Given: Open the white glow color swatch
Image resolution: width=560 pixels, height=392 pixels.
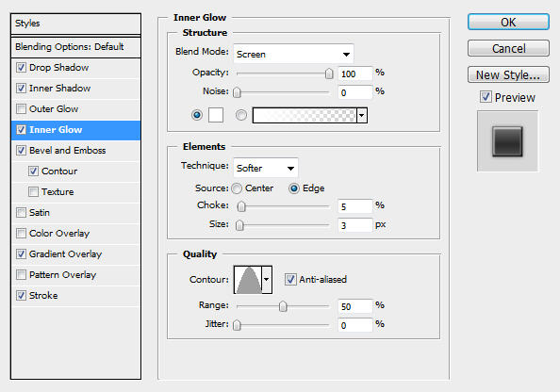Looking at the screenshot, I should click(216, 115).
